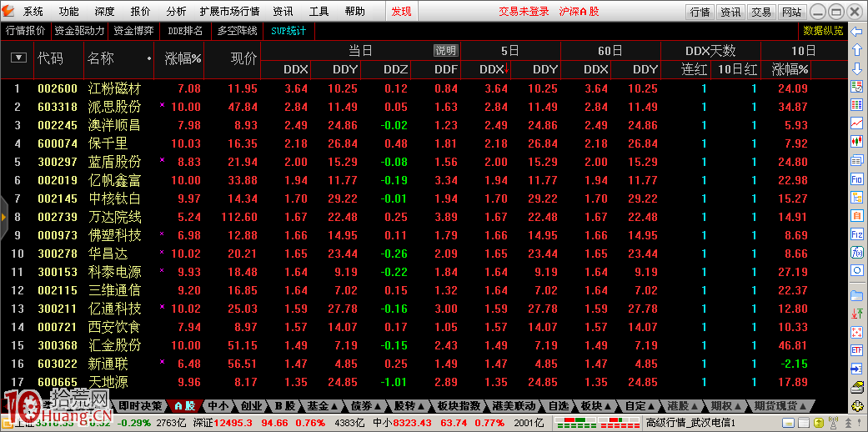Image resolution: width=868 pixels, height=432 pixels.
Task: Click the stacked windows icon in the sidebar
Action: click(857, 160)
